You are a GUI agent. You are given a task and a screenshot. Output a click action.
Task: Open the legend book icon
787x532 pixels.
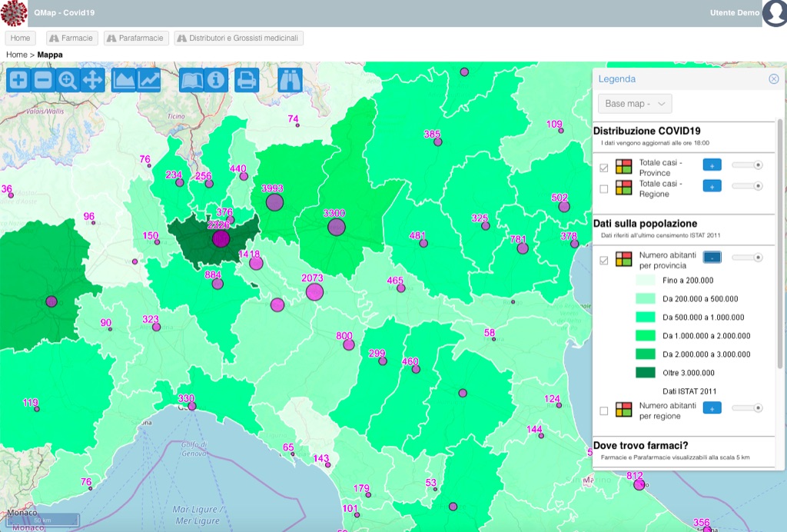tap(191, 80)
